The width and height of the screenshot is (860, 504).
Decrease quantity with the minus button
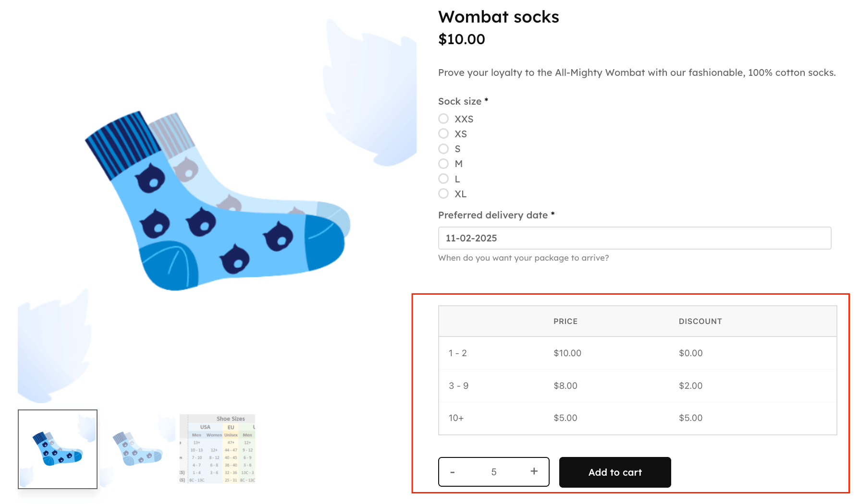[452, 471]
